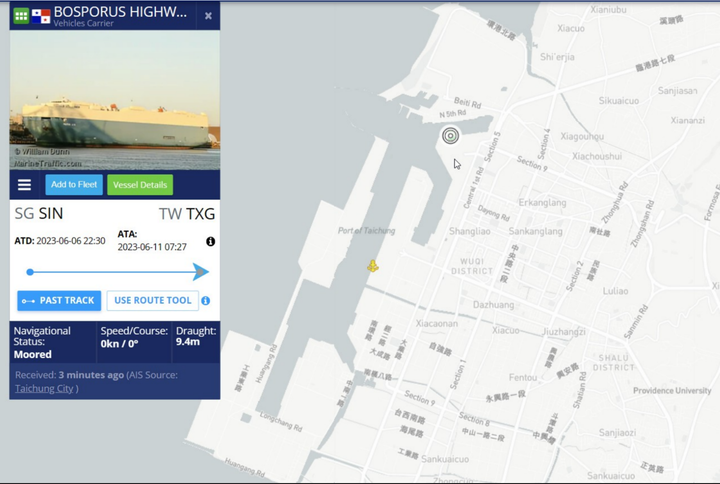
Task: Close the BOSPORUS HIGHWAY vessel panel
Action: tap(208, 16)
